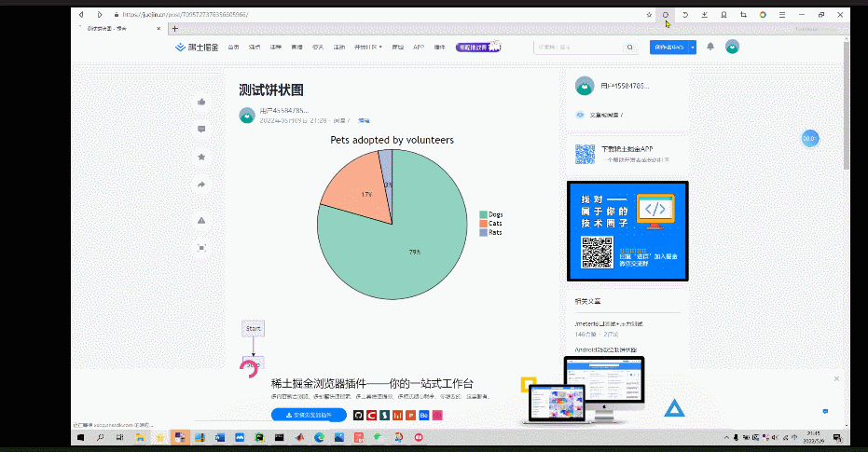Viewport: 868px width, 452px height.
Task: Close the current browser tab
Action: coord(158,29)
